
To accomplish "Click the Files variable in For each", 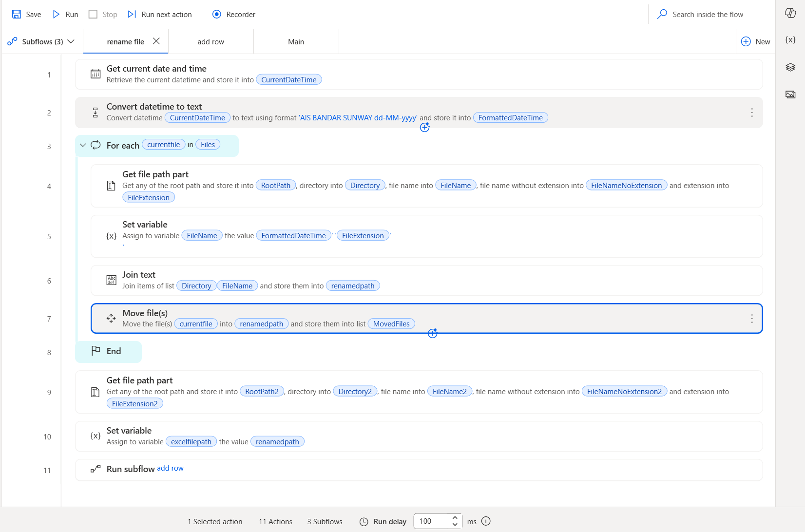I will coord(208,145).
